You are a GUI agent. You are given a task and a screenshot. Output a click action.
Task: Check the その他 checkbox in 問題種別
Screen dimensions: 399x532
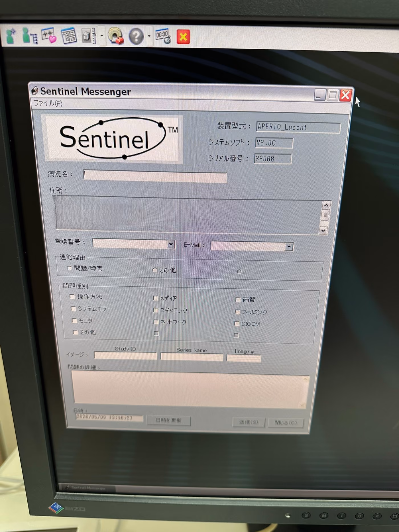[x=76, y=332]
